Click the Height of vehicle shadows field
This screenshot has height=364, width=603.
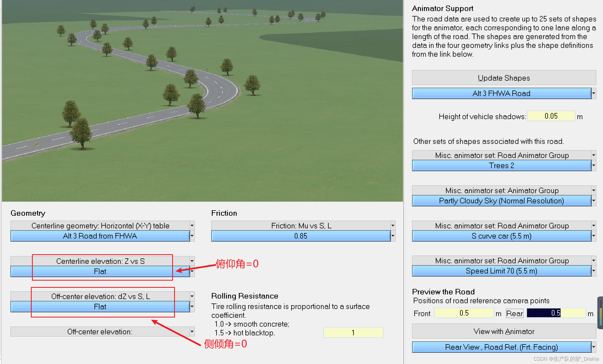tap(551, 116)
